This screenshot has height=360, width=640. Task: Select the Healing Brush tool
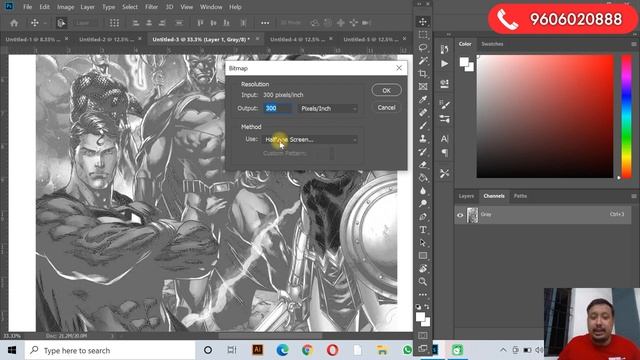pos(423,112)
